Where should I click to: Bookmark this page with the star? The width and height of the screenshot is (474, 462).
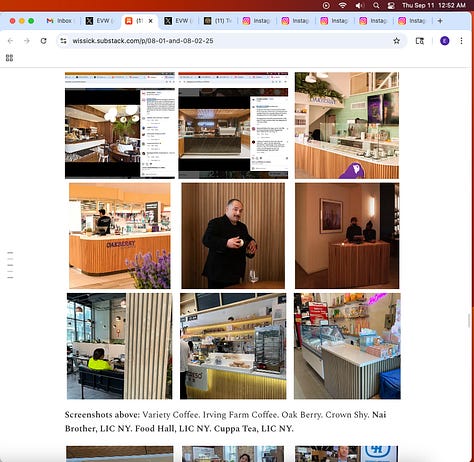(x=396, y=41)
